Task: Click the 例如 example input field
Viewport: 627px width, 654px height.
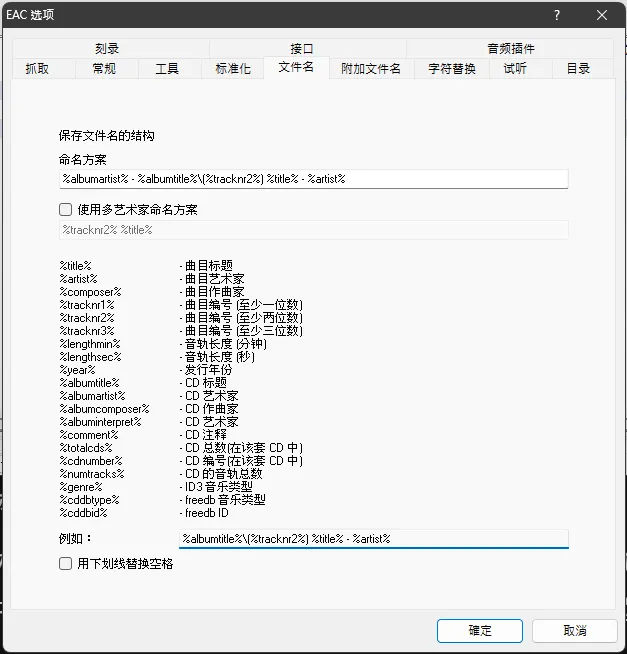Action: point(374,539)
